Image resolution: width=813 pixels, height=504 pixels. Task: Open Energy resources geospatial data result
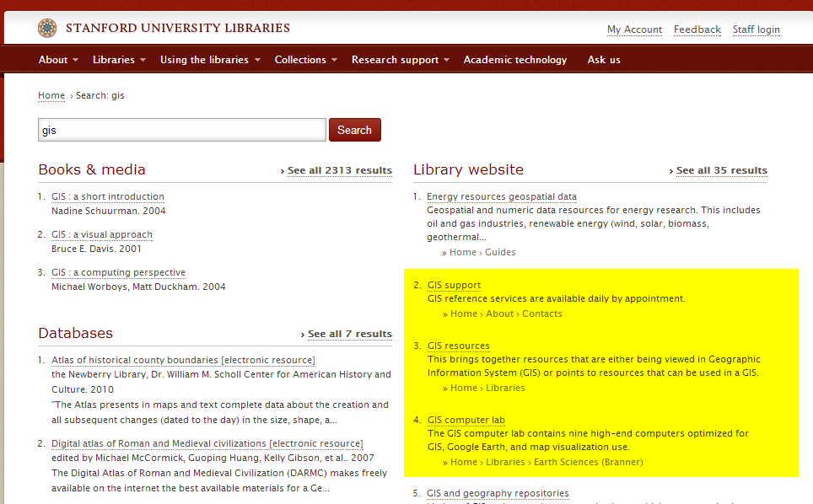(502, 197)
